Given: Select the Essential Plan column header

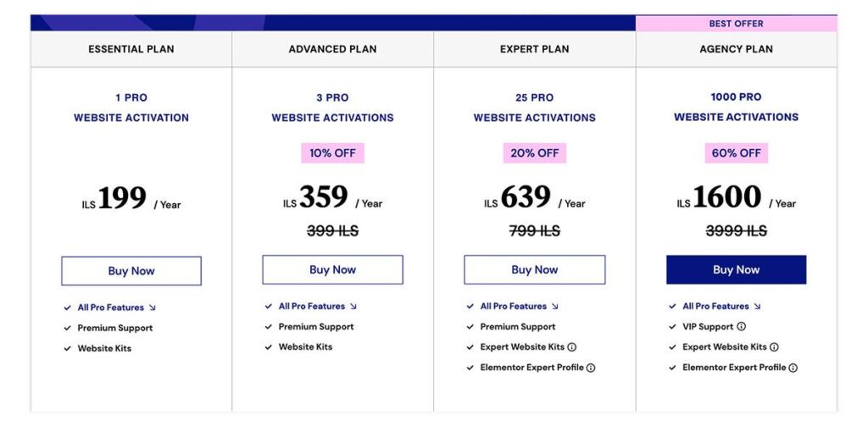Looking at the screenshot, I should 131,49.
